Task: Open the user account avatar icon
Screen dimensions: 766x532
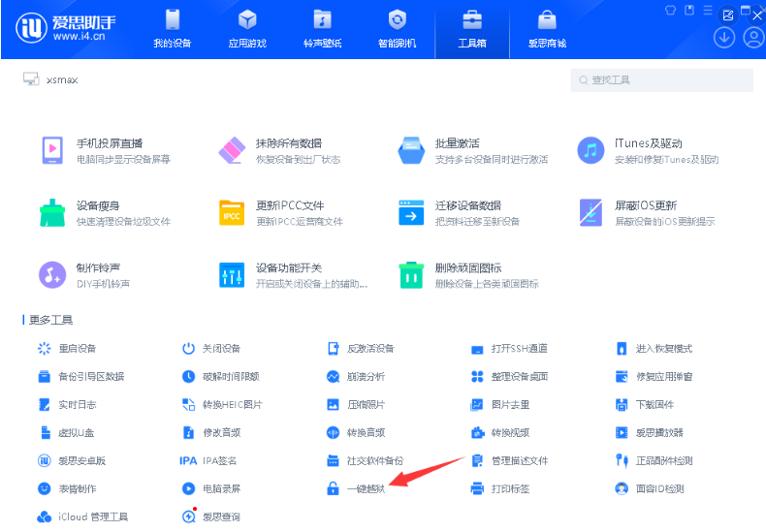Action: (x=753, y=38)
